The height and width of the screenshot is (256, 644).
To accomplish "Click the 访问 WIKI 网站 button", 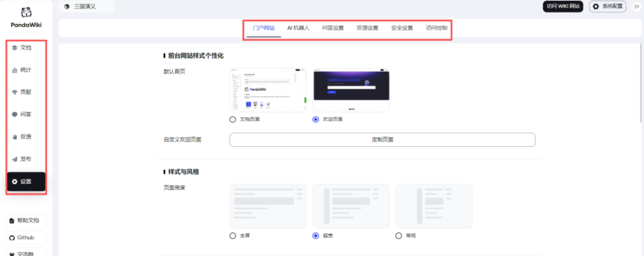I will coord(563,6).
